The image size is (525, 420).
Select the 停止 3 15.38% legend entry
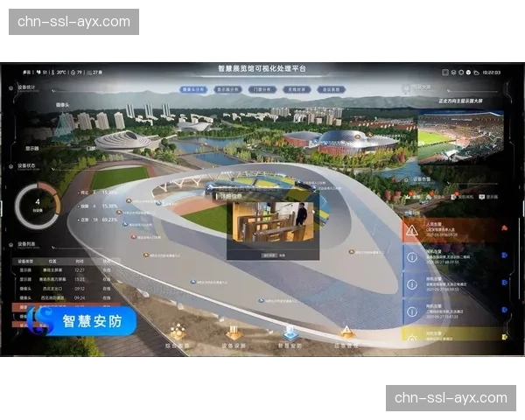(x=97, y=192)
